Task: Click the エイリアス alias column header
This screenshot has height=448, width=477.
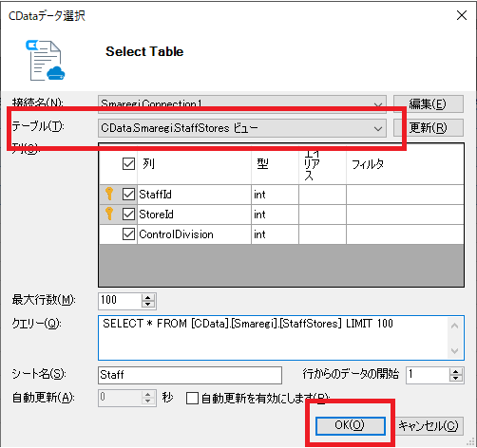Action: (x=322, y=164)
